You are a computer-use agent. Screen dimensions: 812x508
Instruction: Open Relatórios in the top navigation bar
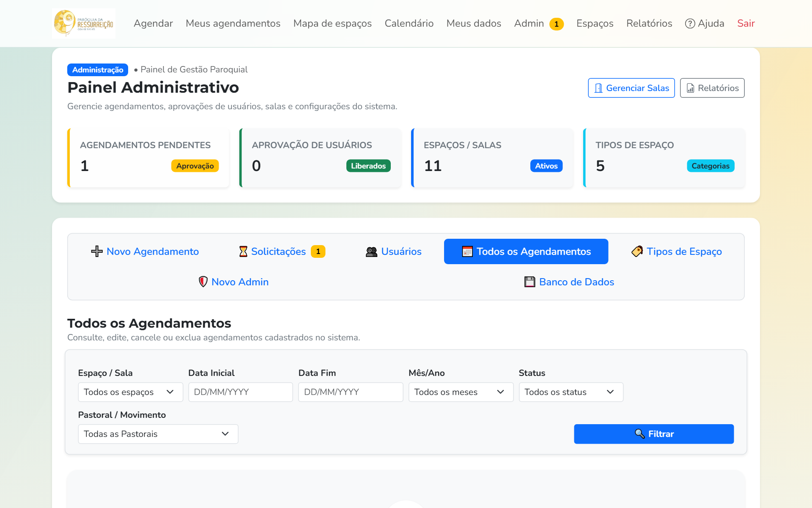coord(649,23)
